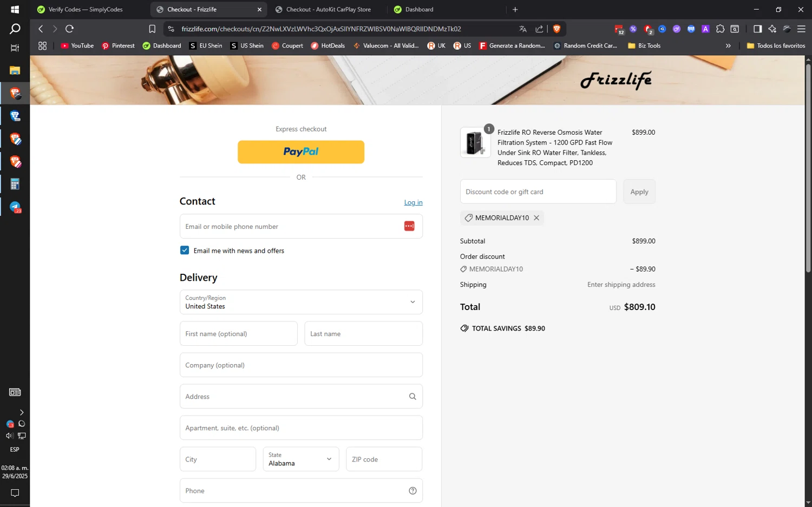
Task: Focus the ZIP code field
Action: pyautogui.click(x=384, y=459)
